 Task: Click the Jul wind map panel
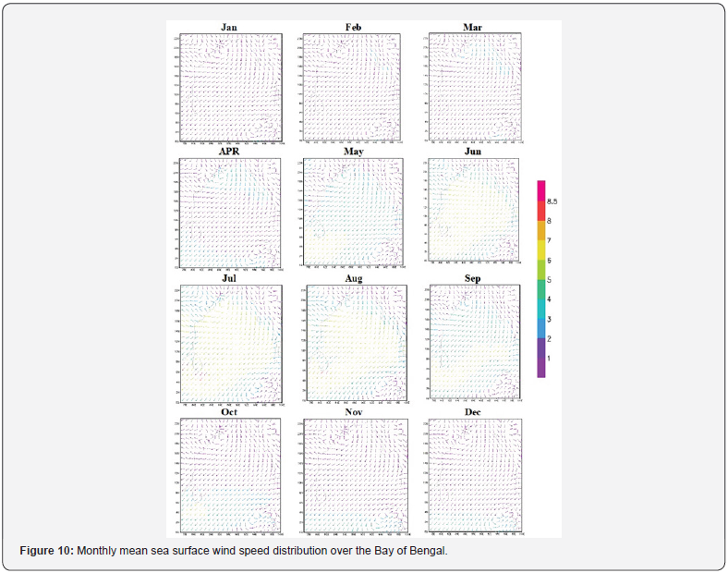(231, 344)
